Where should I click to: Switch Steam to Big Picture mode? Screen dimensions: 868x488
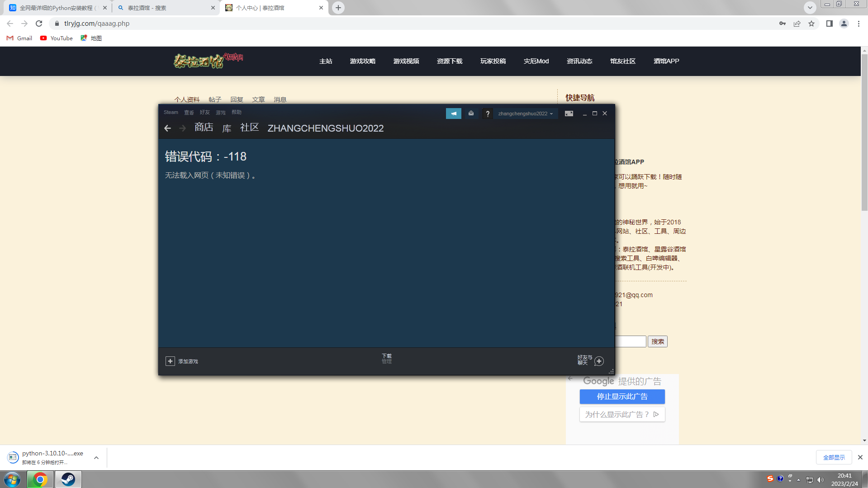point(569,114)
